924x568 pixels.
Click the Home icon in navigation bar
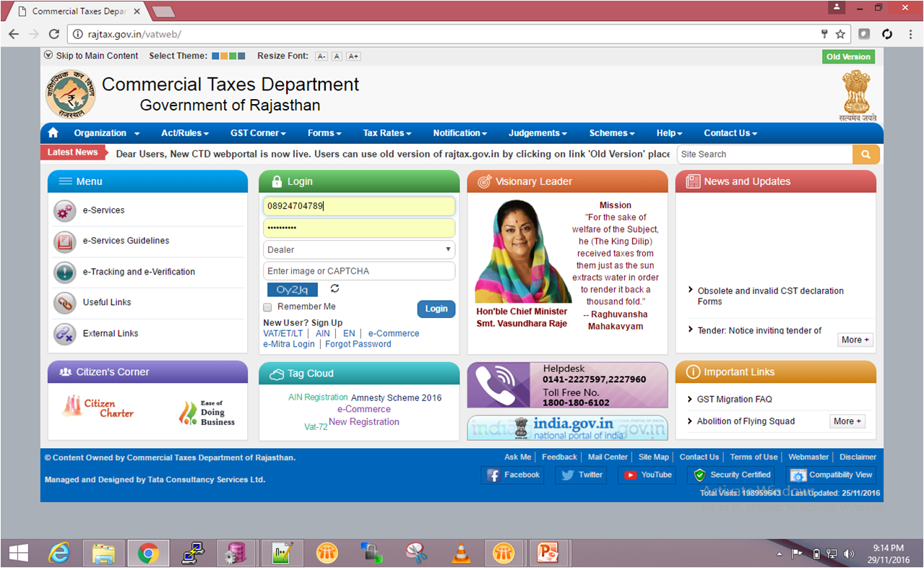(53, 133)
